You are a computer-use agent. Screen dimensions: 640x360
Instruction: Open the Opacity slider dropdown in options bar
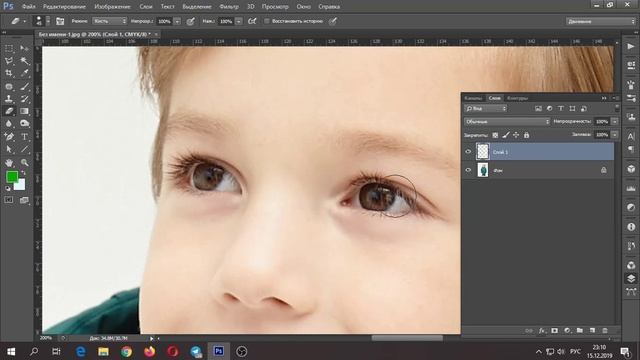(177, 21)
